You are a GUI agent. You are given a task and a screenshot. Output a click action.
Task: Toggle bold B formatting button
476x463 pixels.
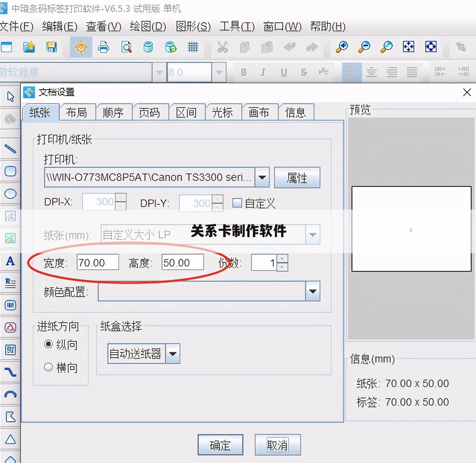tap(244, 72)
